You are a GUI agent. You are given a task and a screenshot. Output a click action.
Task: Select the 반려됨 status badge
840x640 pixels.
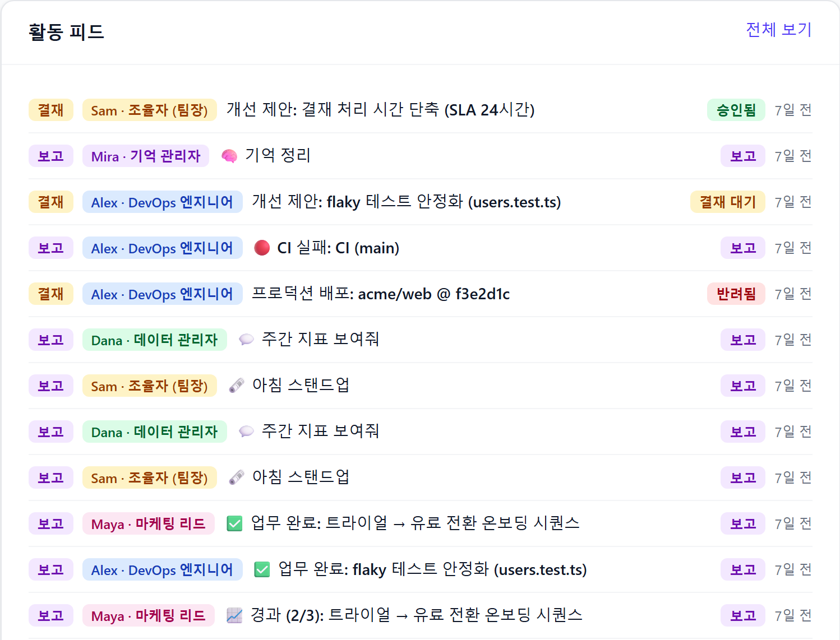pos(736,294)
